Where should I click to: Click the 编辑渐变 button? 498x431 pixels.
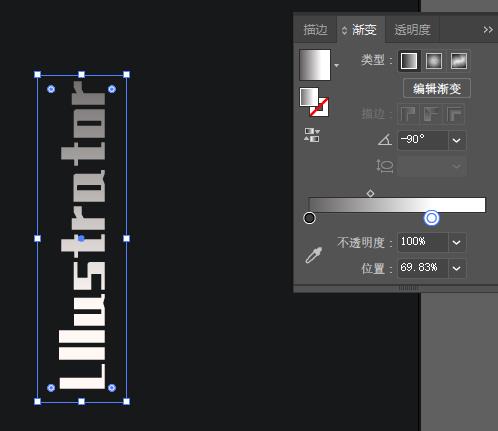[437, 89]
